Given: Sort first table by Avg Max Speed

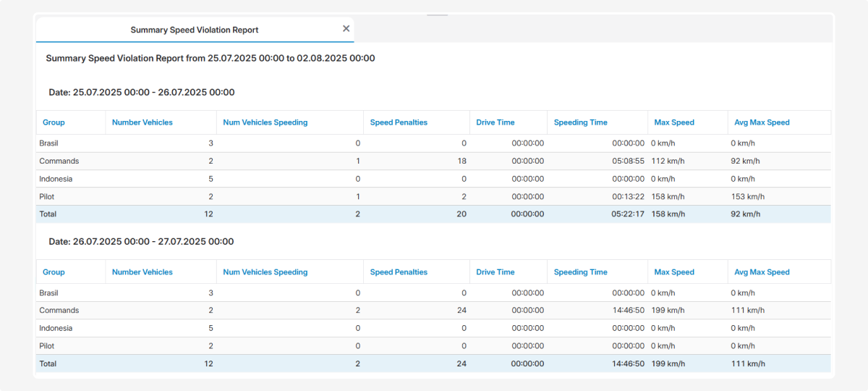Looking at the screenshot, I should (x=762, y=122).
